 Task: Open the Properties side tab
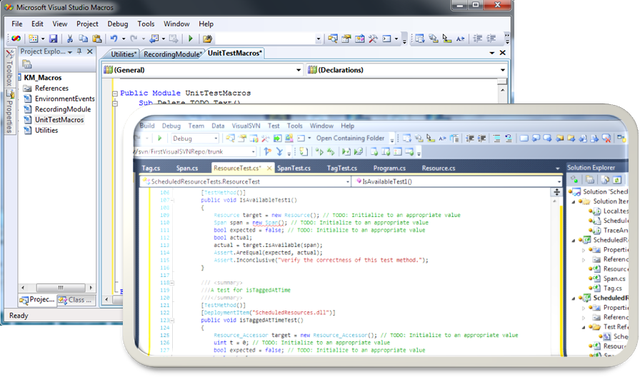(x=10, y=111)
